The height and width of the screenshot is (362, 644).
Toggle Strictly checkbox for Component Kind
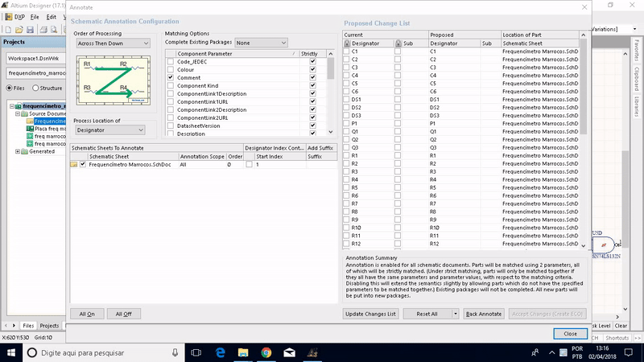coord(312,86)
